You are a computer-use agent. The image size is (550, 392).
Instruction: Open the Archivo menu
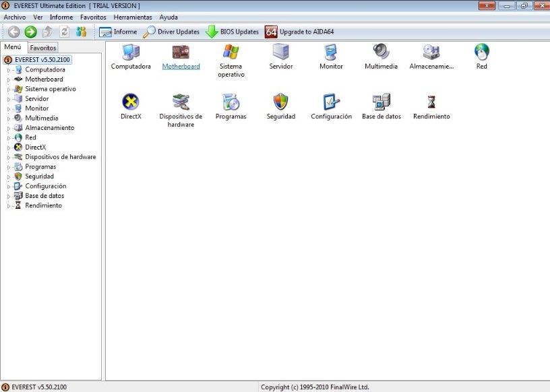click(x=15, y=17)
